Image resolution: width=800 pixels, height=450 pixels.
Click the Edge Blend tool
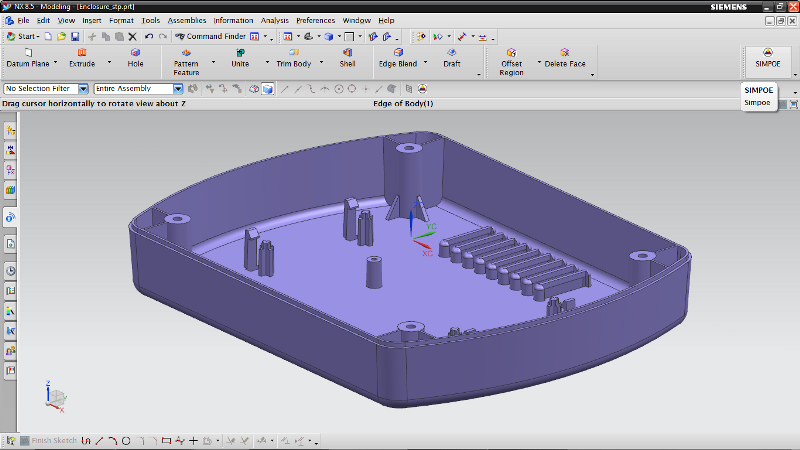(398, 58)
